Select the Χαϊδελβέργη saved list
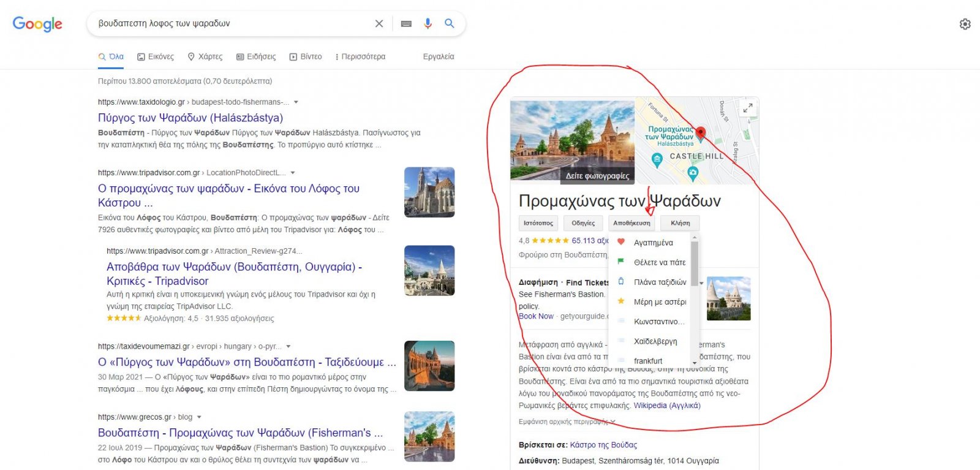Screen dimensions: 980x470 tap(649, 341)
